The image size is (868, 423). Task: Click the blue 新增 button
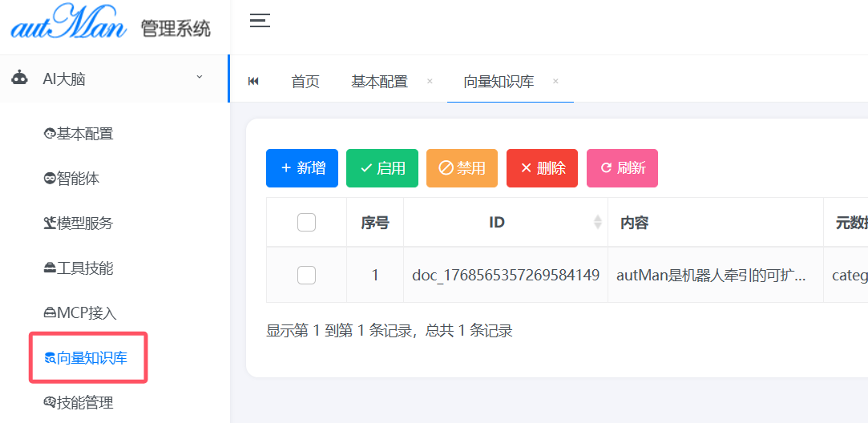click(x=302, y=167)
